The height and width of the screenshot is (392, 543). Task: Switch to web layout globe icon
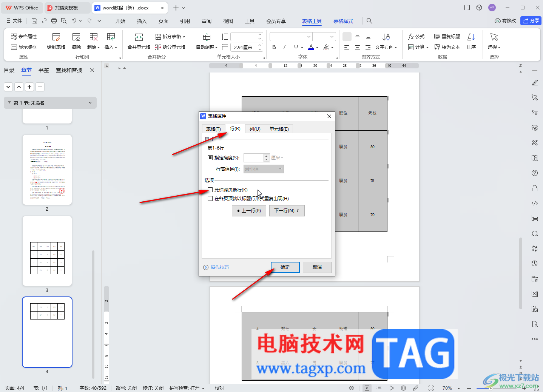(x=403, y=388)
